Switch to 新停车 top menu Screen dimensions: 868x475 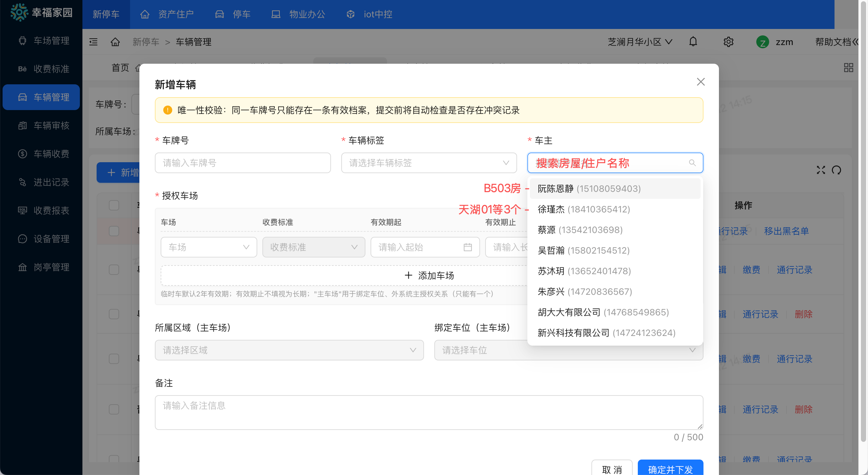pyautogui.click(x=106, y=14)
